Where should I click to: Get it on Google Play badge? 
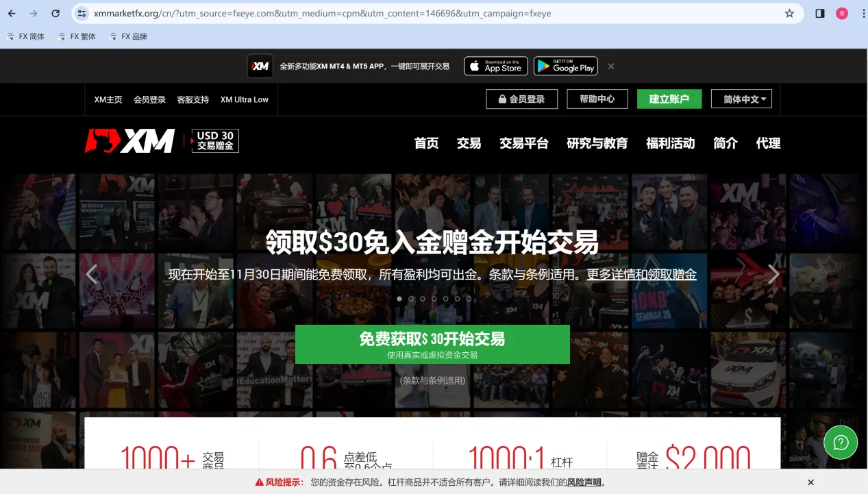point(566,66)
